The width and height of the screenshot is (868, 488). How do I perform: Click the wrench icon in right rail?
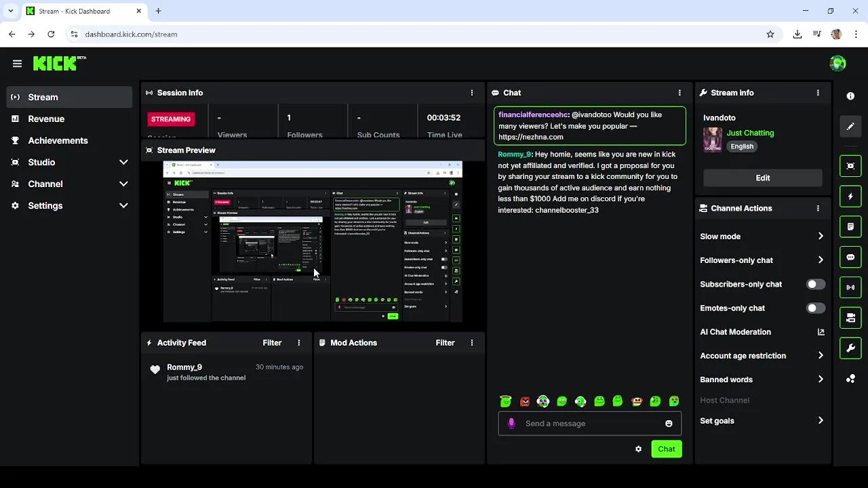pyautogui.click(x=850, y=348)
